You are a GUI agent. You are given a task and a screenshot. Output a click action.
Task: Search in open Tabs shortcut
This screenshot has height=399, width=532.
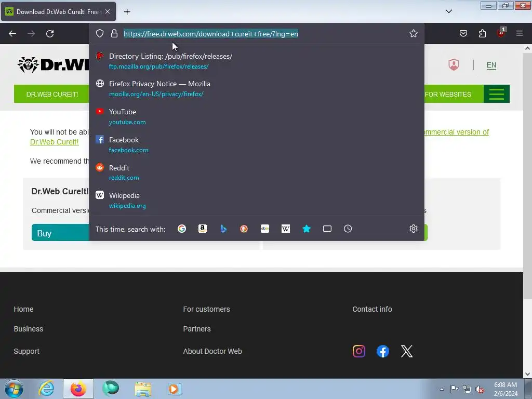[327, 229]
